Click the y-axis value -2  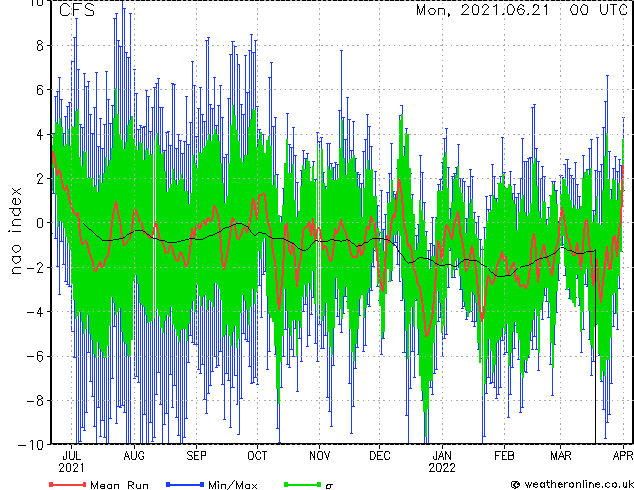point(35,268)
